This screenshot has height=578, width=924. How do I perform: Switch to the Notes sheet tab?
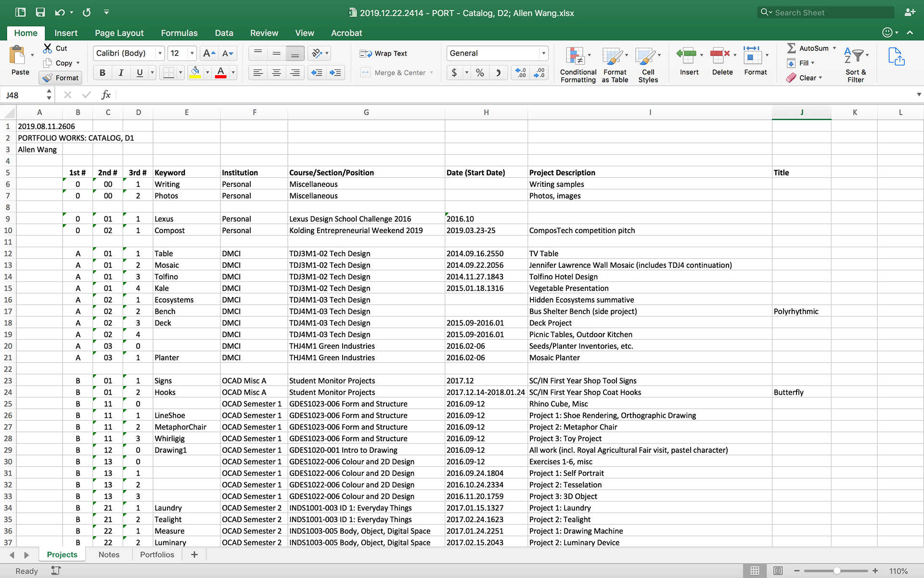pos(109,554)
